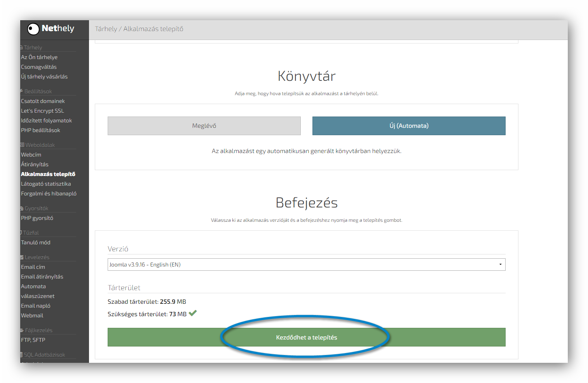The image size is (588, 383).
Task: Open PHP gyorsító page
Action: click(x=37, y=218)
